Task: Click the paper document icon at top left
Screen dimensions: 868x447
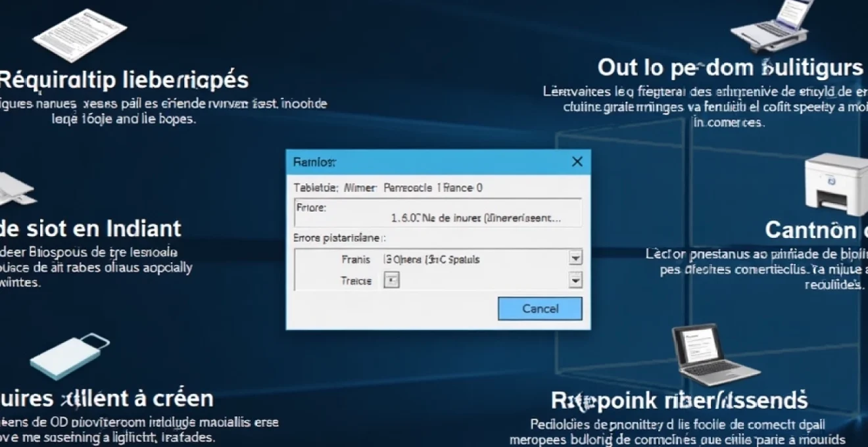Action: pyautogui.click(x=79, y=34)
